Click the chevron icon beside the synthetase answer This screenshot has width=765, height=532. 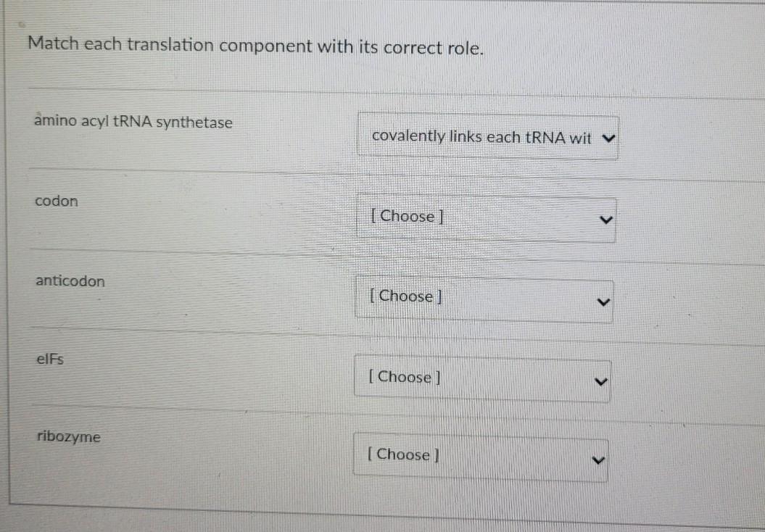click(x=609, y=137)
